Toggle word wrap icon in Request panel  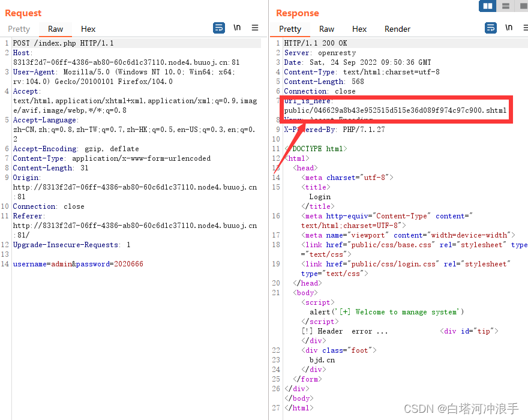219,28
